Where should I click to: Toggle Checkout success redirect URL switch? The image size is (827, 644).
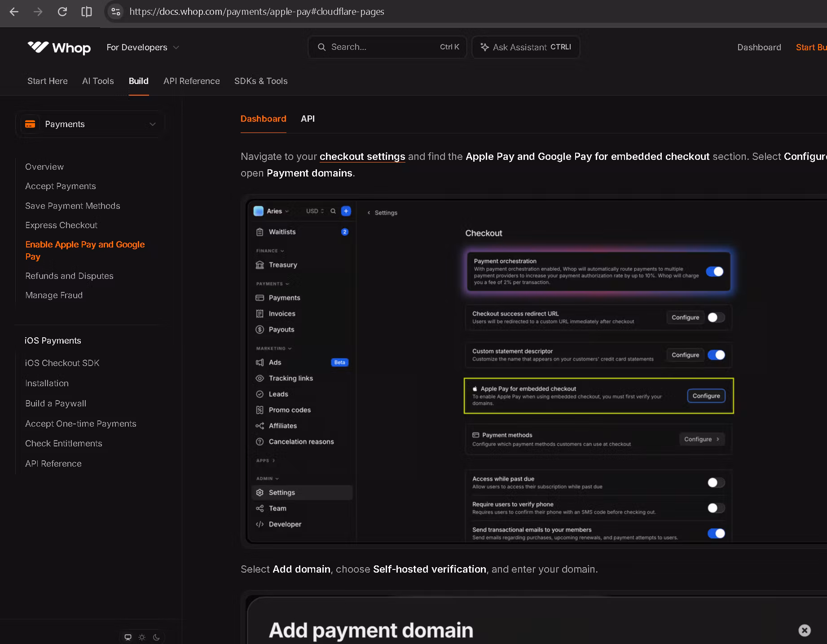[716, 318]
